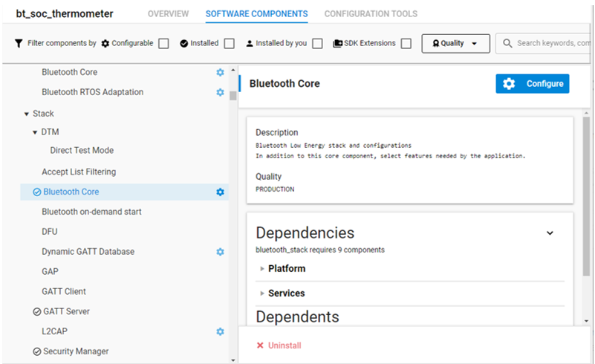Click the blue Configure button
Screen dimensions: 595x364
tap(533, 83)
